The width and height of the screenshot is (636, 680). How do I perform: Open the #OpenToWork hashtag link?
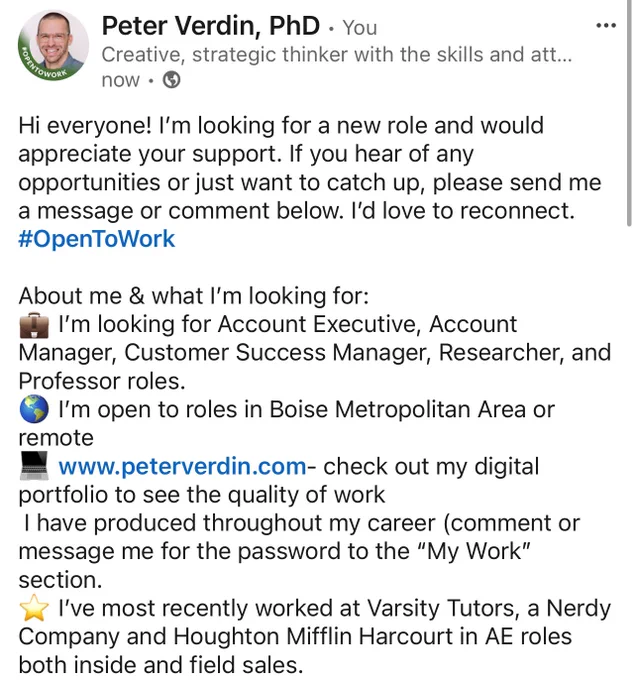[x=96, y=239]
